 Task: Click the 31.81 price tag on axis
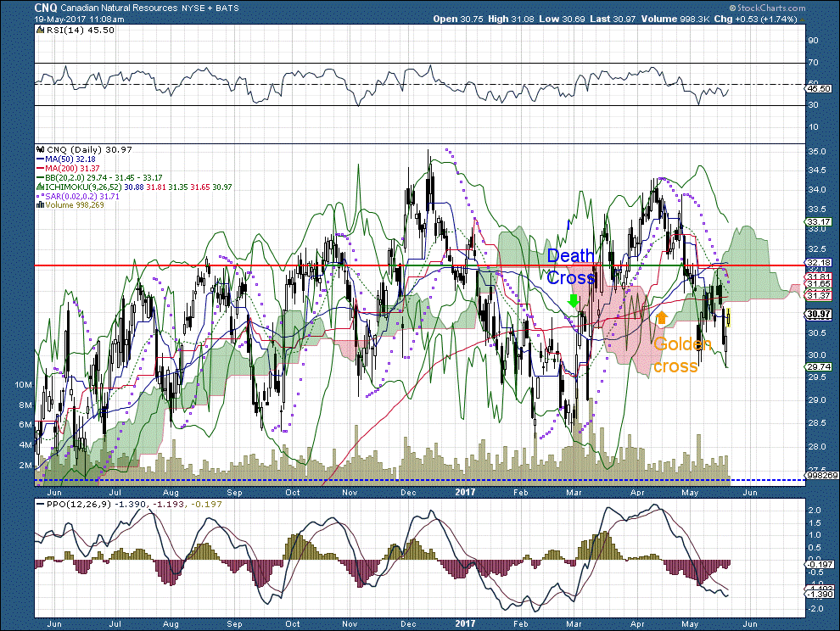[819, 276]
